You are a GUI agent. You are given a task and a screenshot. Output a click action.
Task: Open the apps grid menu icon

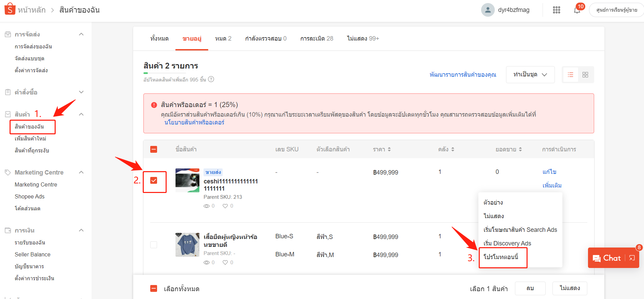557,10
